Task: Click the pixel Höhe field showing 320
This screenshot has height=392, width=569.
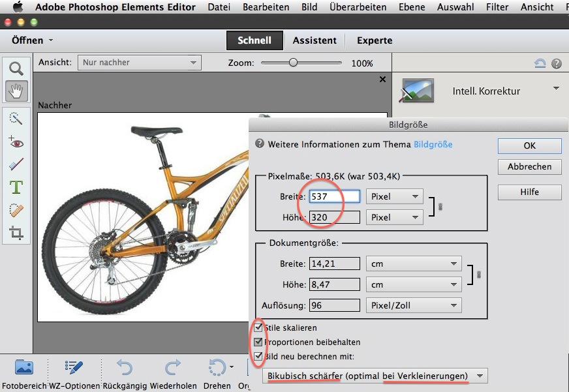Action: (x=335, y=217)
